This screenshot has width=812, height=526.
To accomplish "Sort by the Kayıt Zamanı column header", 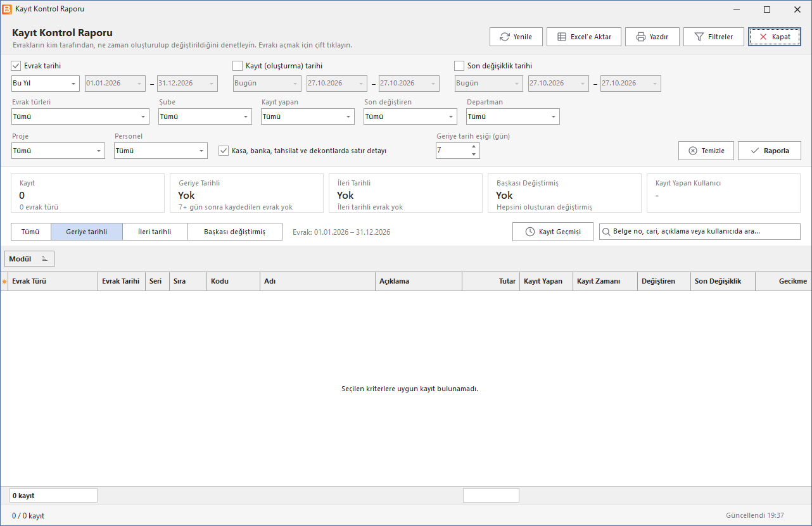I will (x=605, y=282).
